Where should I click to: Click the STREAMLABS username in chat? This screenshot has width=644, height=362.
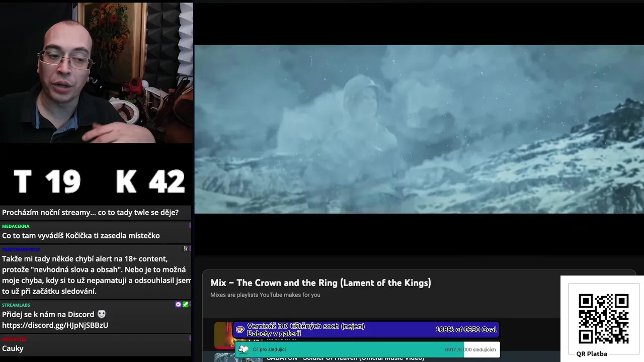coord(16,305)
